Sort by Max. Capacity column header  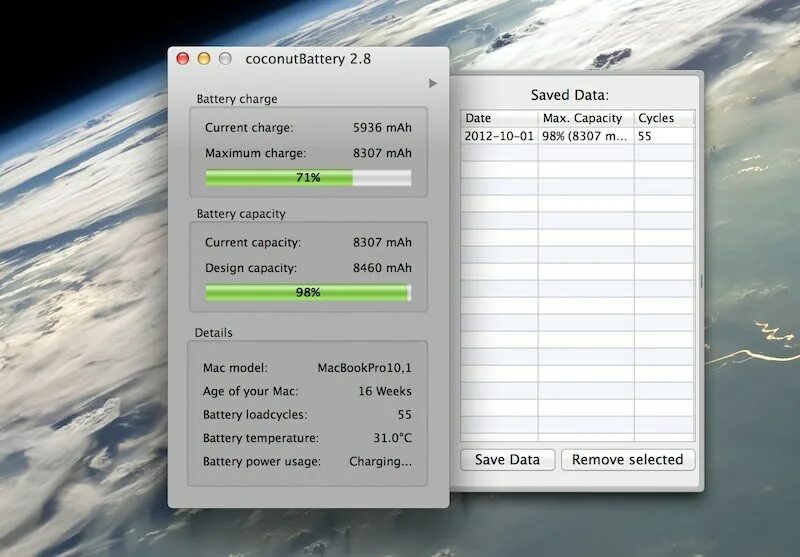(x=586, y=118)
